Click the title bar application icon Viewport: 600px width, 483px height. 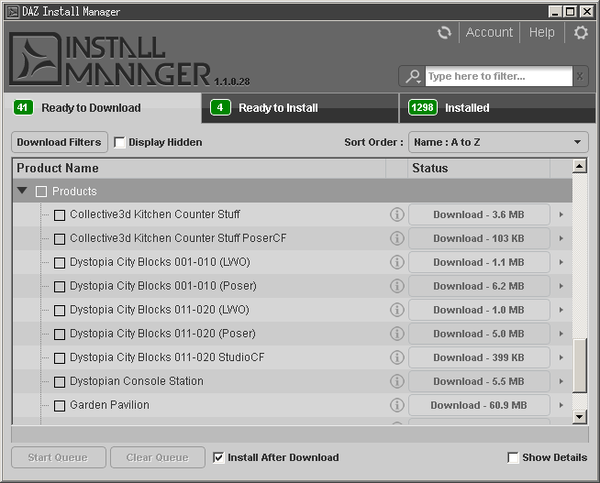coord(12,12)
